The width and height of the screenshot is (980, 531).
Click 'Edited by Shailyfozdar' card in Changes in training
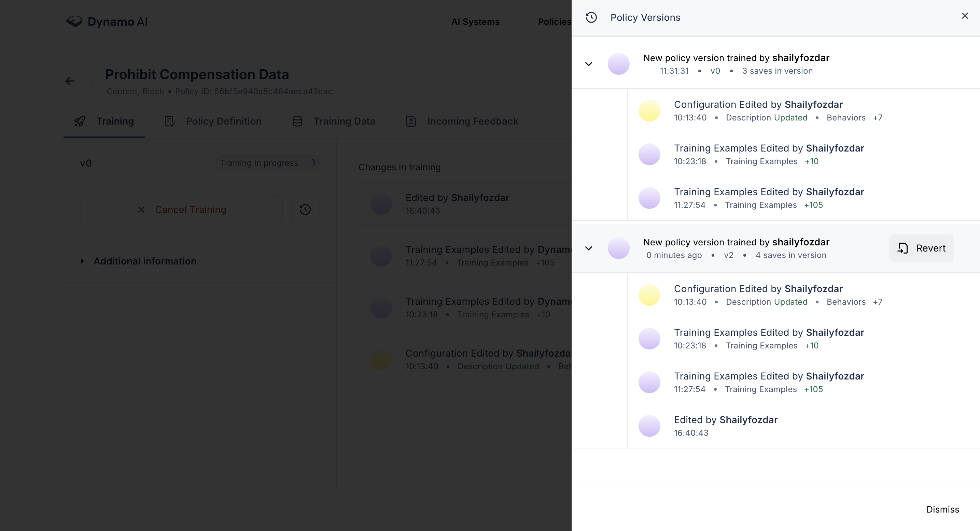(465, 204)
